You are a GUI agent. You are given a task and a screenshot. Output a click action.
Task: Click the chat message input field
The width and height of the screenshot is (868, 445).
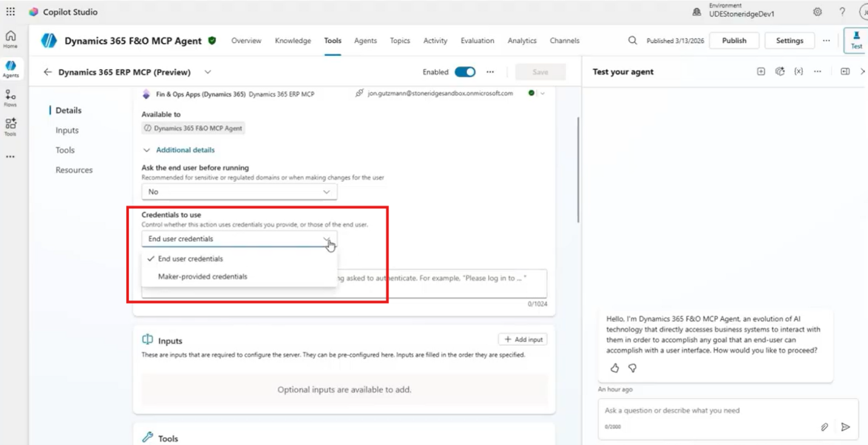click(x=710, y=410)
